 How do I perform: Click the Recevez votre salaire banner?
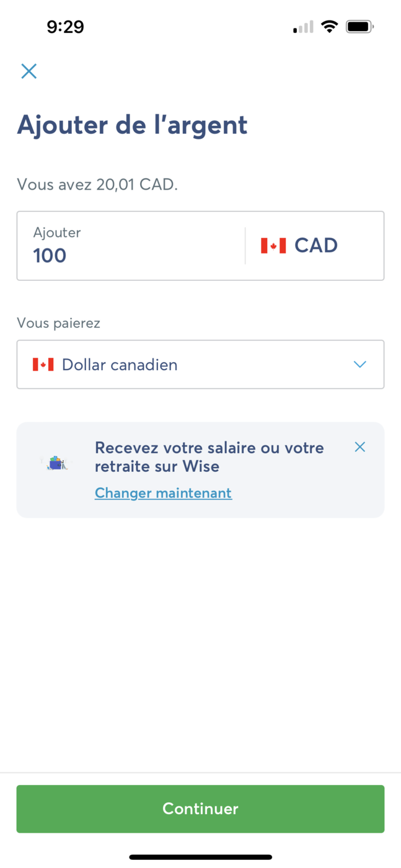point(209,456)
